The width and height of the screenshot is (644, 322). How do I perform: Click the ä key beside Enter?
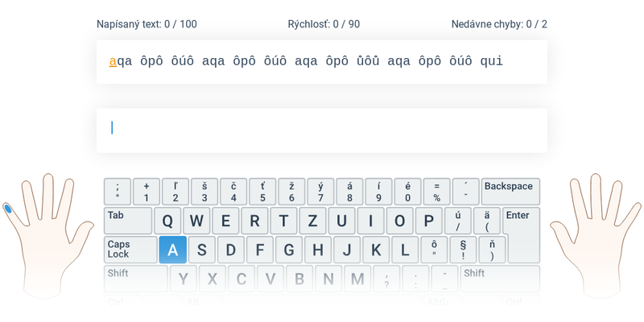coord(487,221)
